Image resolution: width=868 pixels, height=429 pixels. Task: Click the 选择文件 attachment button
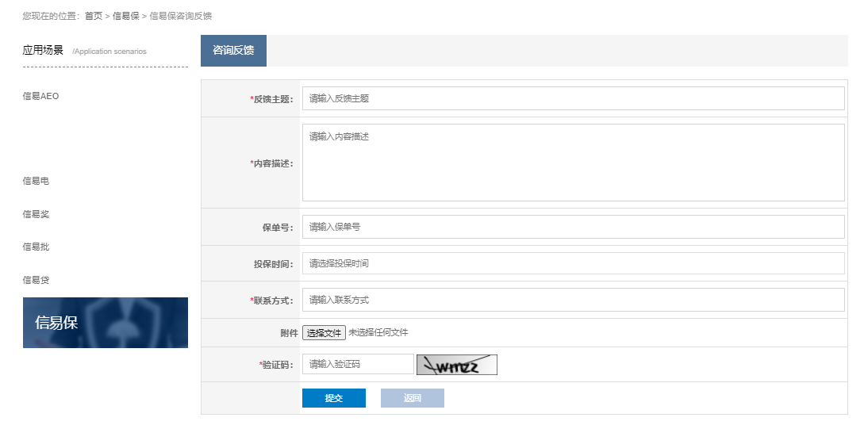(324, 333)
